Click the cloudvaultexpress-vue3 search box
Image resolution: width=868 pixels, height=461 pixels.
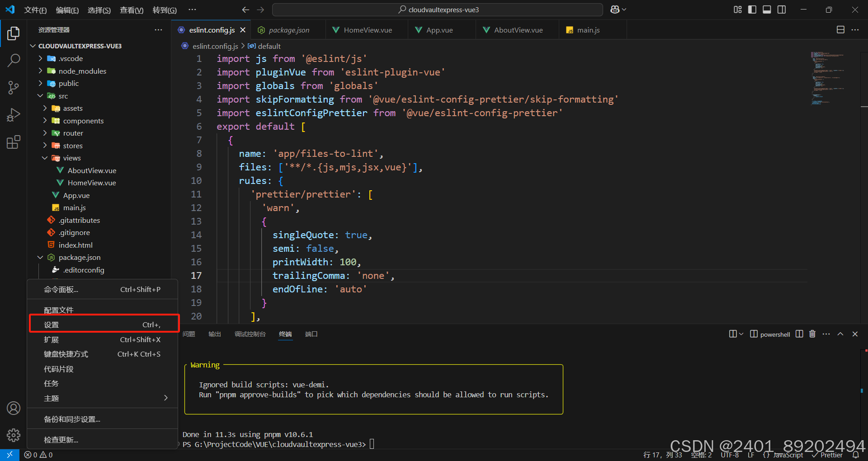[x=438, y=9]
